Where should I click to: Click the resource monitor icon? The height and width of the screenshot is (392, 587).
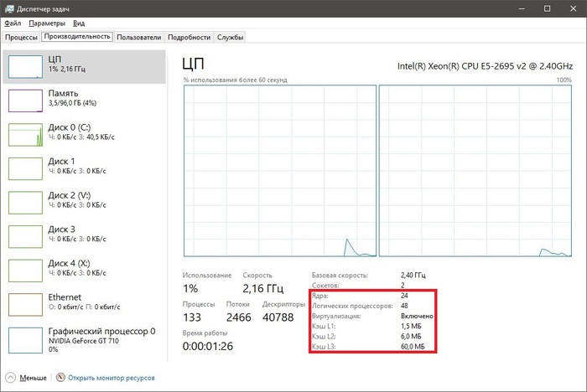pyautogui.click(x=60, y=377)
